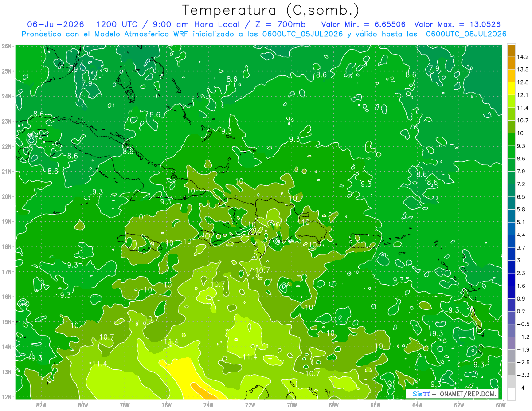Image resolution: width=532 pixels, height=411 pixels.
Task: Click the '-3.3' colorbar label
Action: (x=523, y=375)
